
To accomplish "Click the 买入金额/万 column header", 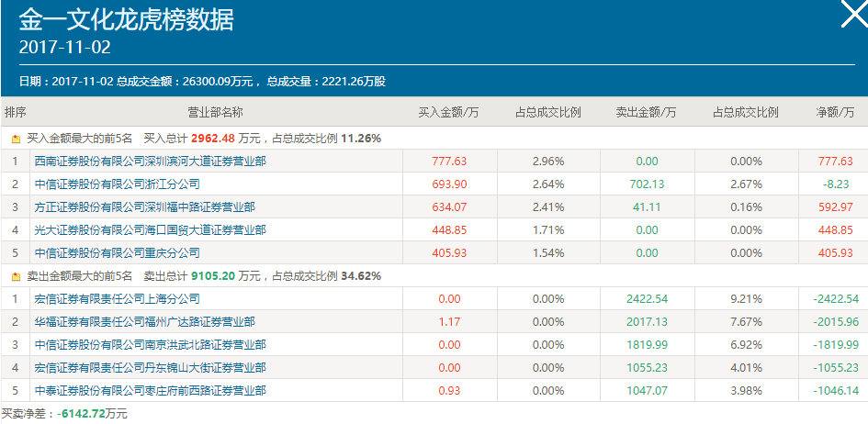I will (x=449, y=113).
